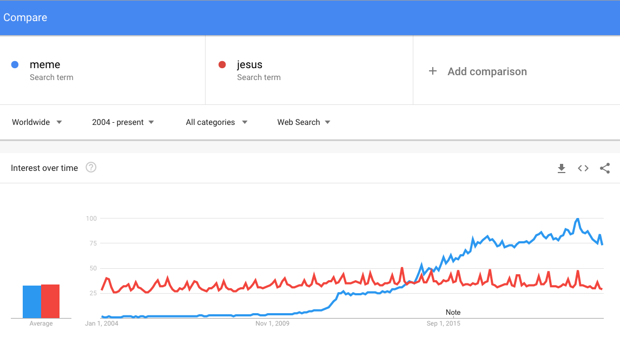Open help for Interest over time

(91, 168)
